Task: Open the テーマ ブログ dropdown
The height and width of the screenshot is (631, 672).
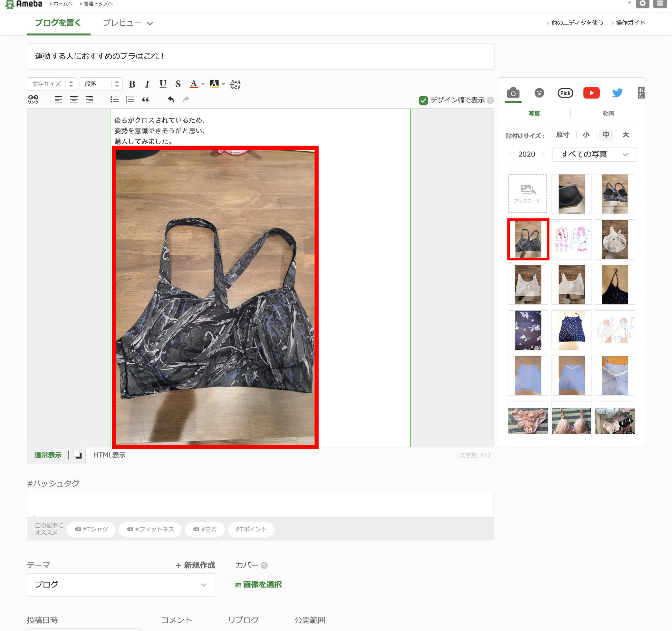Action: (121, 585)
